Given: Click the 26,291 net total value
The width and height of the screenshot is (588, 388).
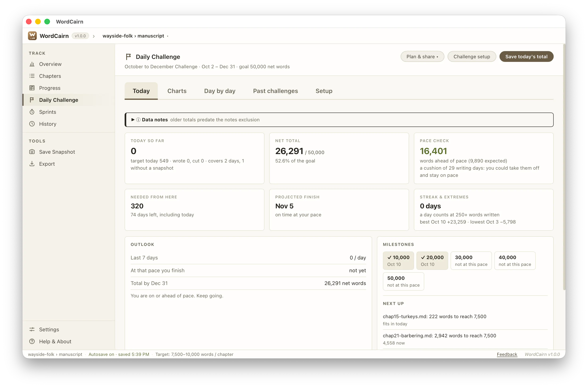Looking at the screenshot, I should point(289,151).
